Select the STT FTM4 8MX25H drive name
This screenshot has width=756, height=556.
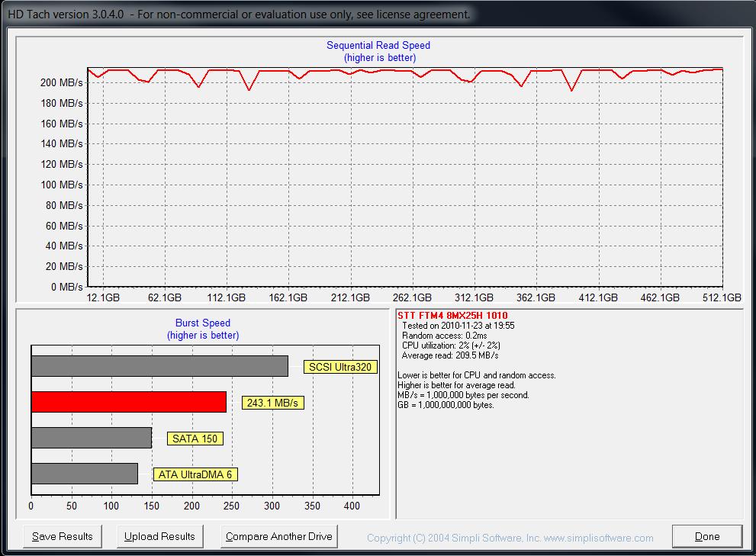coord(452,316)
